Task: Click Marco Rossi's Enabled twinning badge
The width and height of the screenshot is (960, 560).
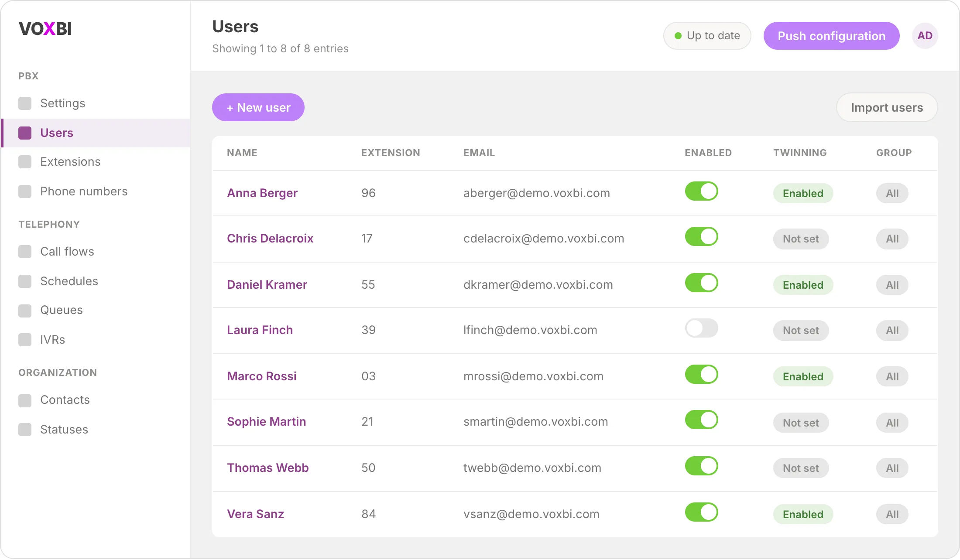Action: point(803,376)
